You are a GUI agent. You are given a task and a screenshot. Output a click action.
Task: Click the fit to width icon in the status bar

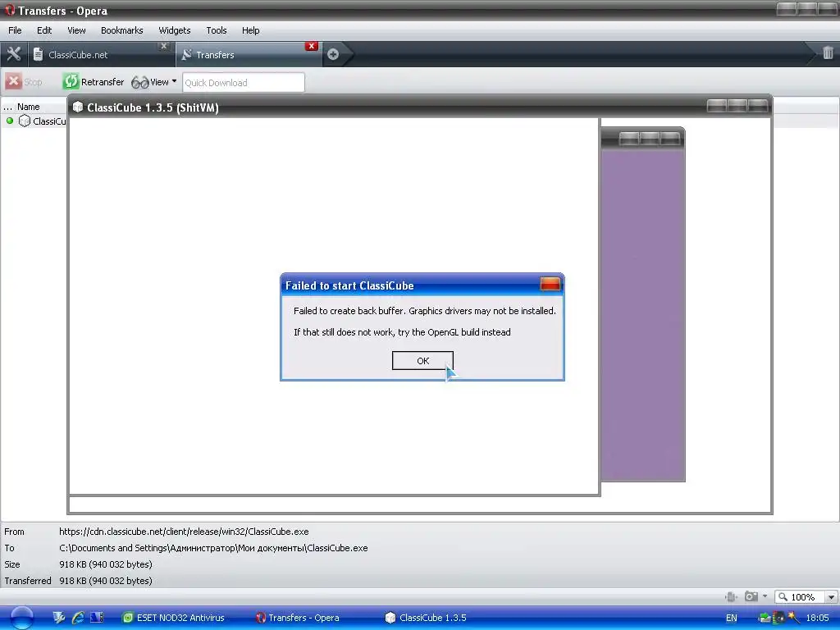[x=731, y=596]
